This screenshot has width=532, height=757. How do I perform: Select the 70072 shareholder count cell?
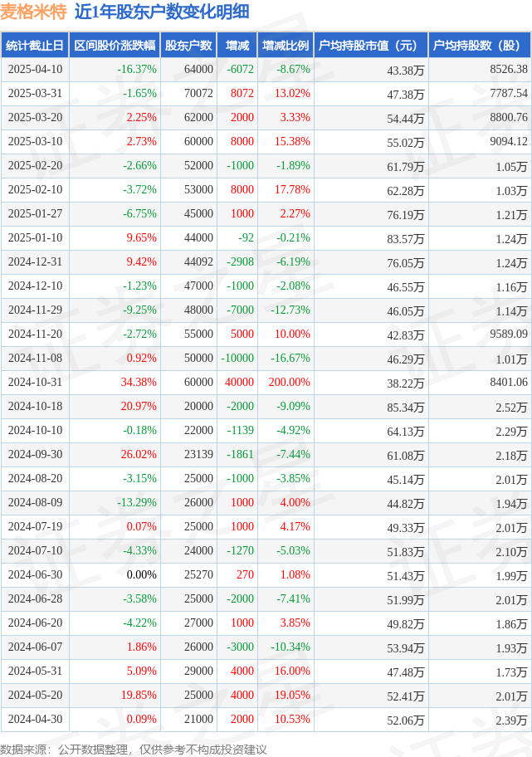[198, 94]
